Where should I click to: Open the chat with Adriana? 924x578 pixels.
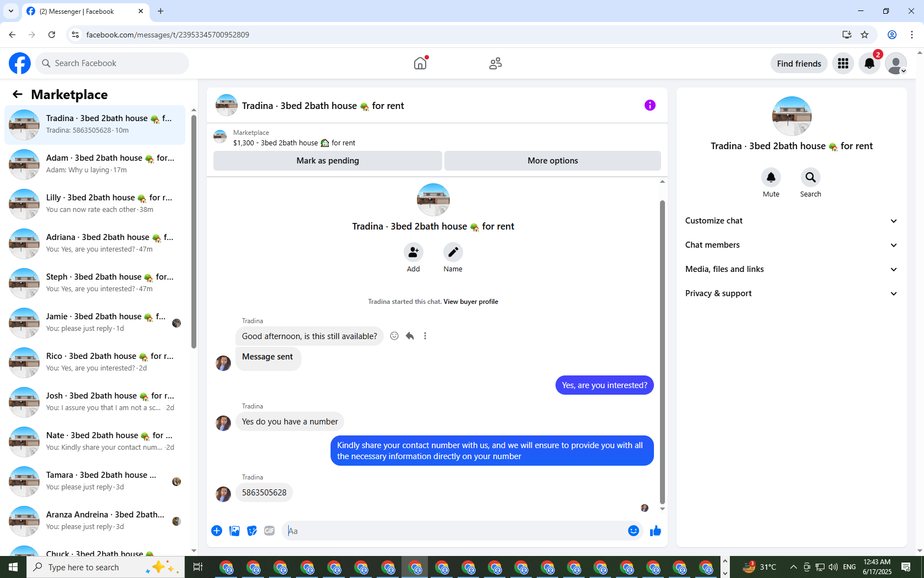coord(95,243)
